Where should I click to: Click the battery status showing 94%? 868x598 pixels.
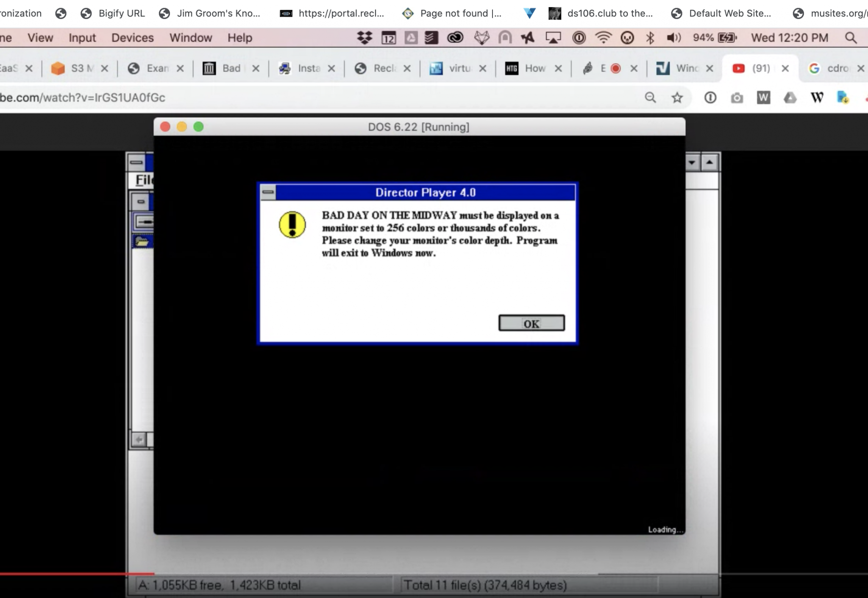[715, 38]
